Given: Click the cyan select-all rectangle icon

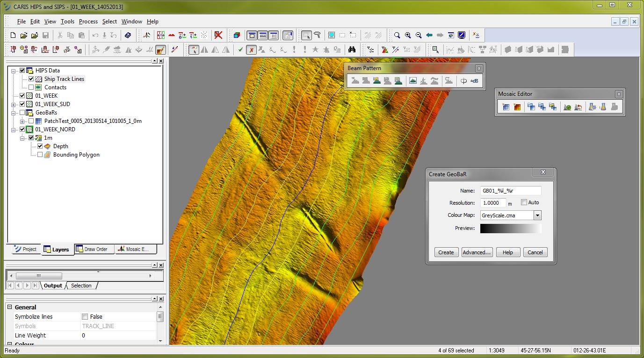Looking at the screenshot, I should (x=332, y=35).
